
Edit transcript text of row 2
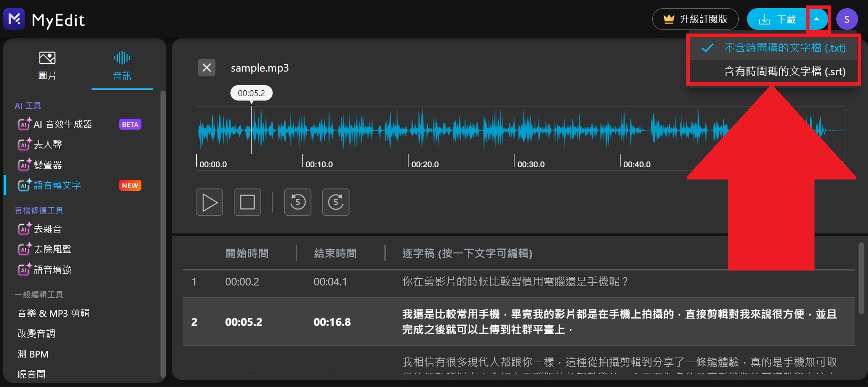click(619, 322)
